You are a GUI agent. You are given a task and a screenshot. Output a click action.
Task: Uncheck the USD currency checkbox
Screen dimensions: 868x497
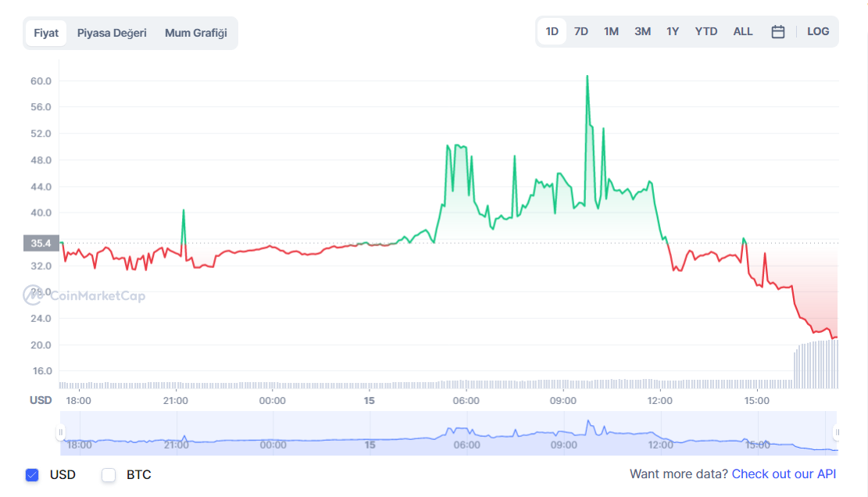(x=32, y=474)
